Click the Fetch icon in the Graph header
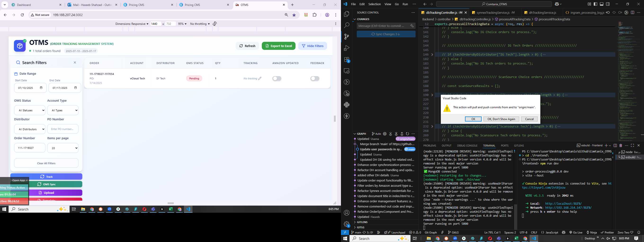 [390, 134]
